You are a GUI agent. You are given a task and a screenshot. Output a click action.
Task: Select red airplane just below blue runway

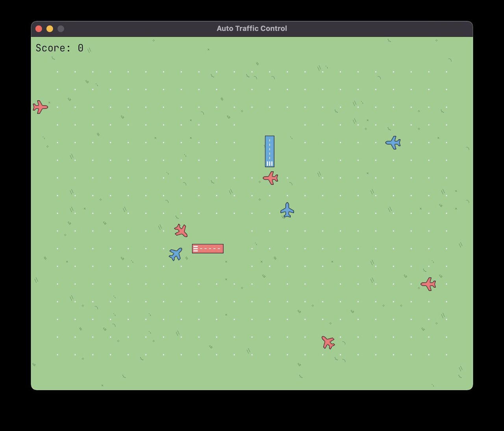click(271, 178)
